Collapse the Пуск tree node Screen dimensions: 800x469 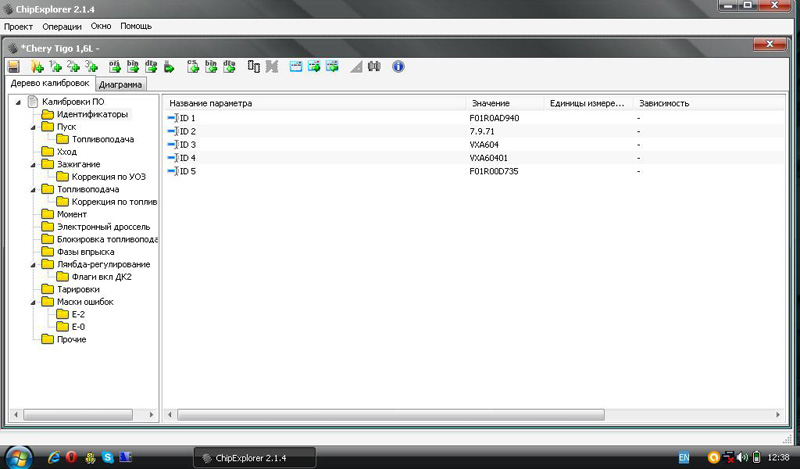[33, 127]
